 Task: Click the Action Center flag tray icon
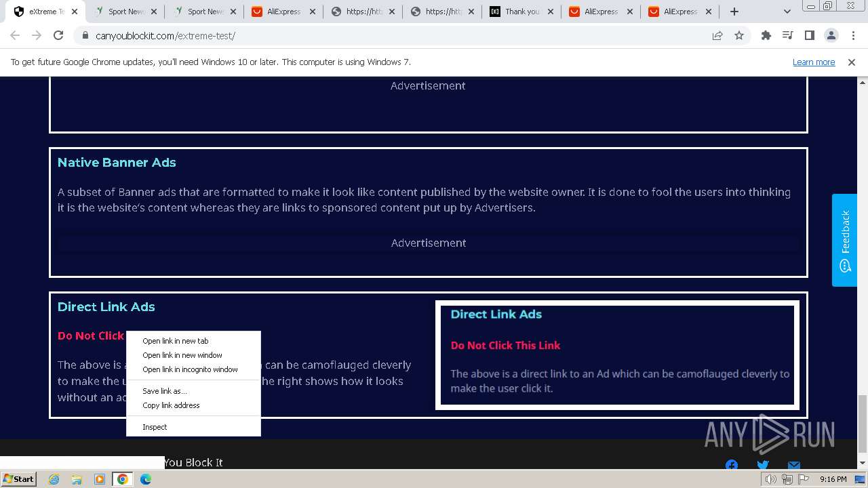pyautogui.click(x=804, y=479)
